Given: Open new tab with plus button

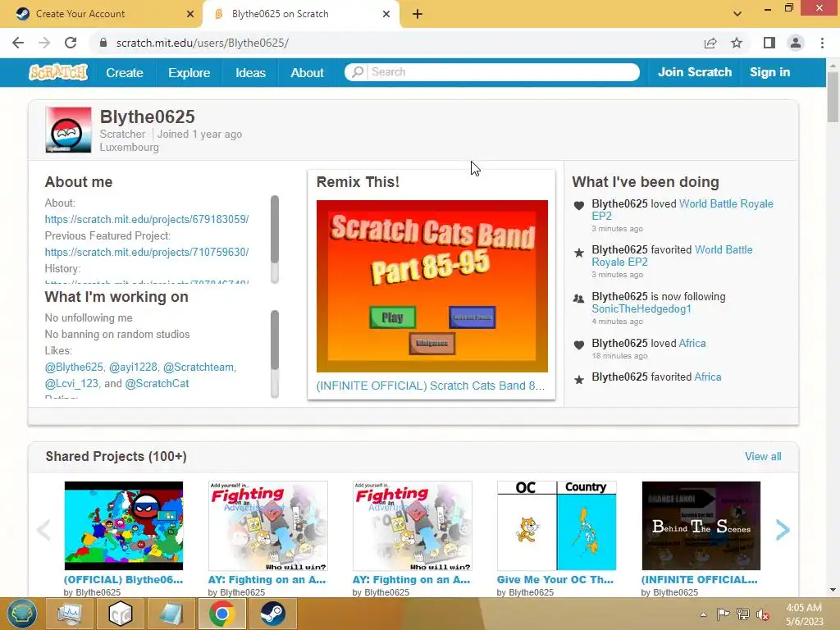Looking at the screenshot, I should (418, 14).
